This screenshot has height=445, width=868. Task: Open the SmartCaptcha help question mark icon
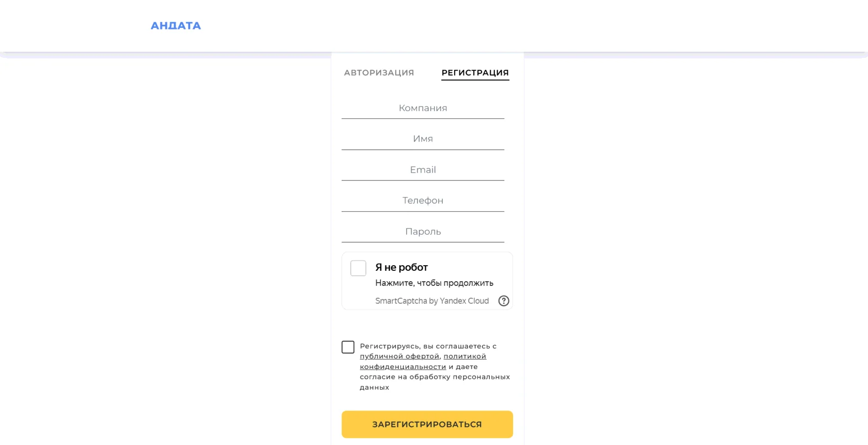coord(504,301)
